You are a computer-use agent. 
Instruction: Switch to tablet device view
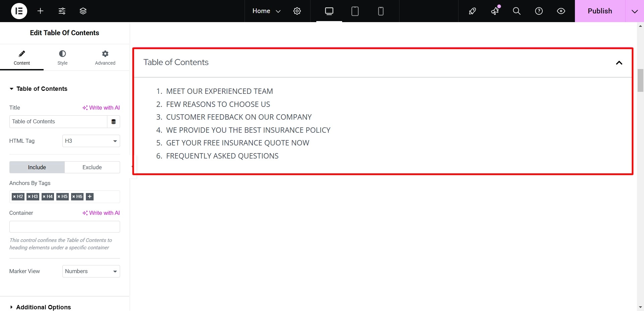355,11
